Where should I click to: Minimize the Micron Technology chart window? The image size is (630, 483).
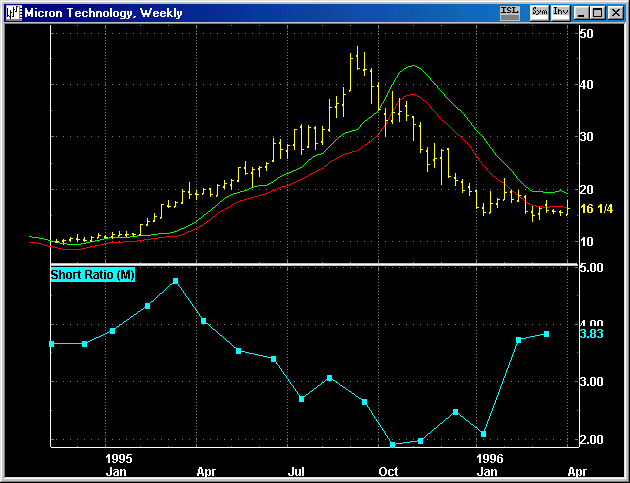click(x=581, y=13)
